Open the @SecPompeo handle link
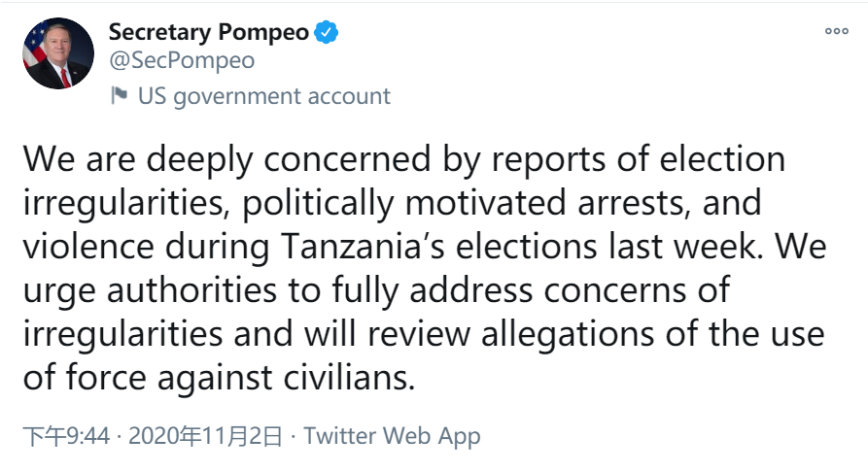868x471 pixels. (182, 60)
